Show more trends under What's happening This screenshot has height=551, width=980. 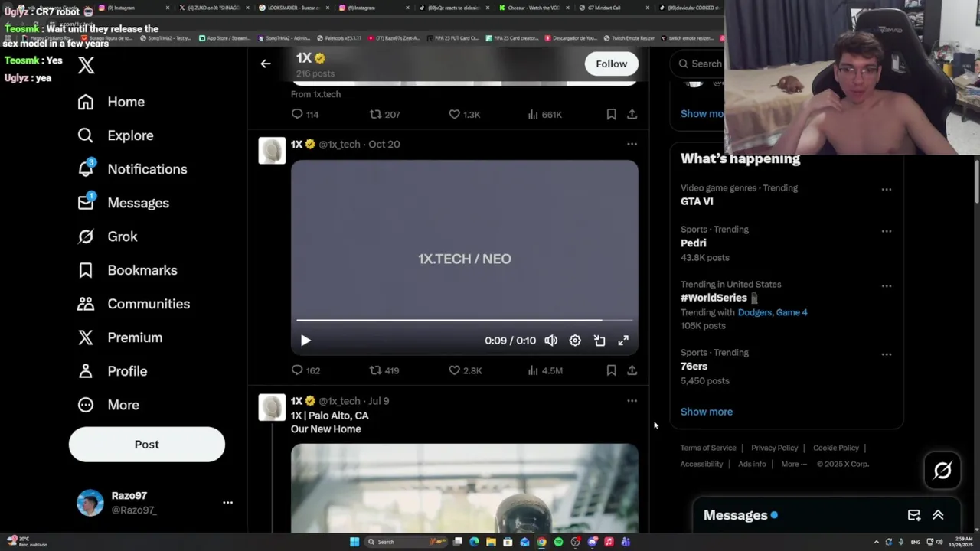[707, 412]
